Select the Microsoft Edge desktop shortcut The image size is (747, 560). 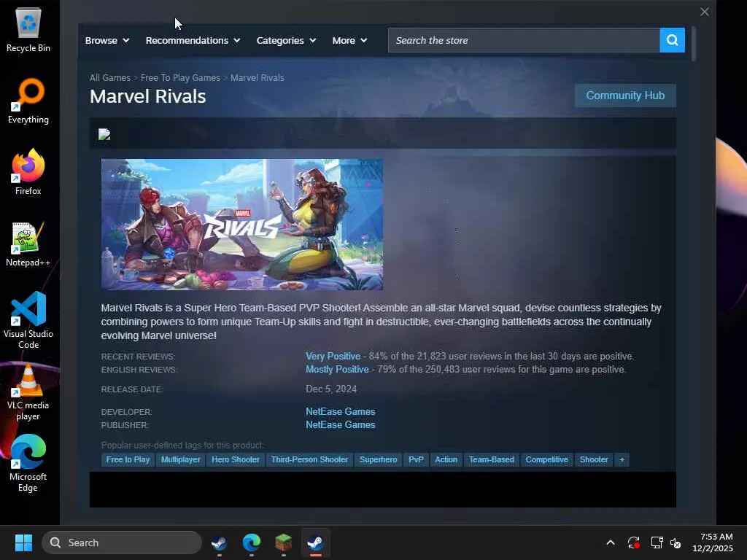point(28,463)
